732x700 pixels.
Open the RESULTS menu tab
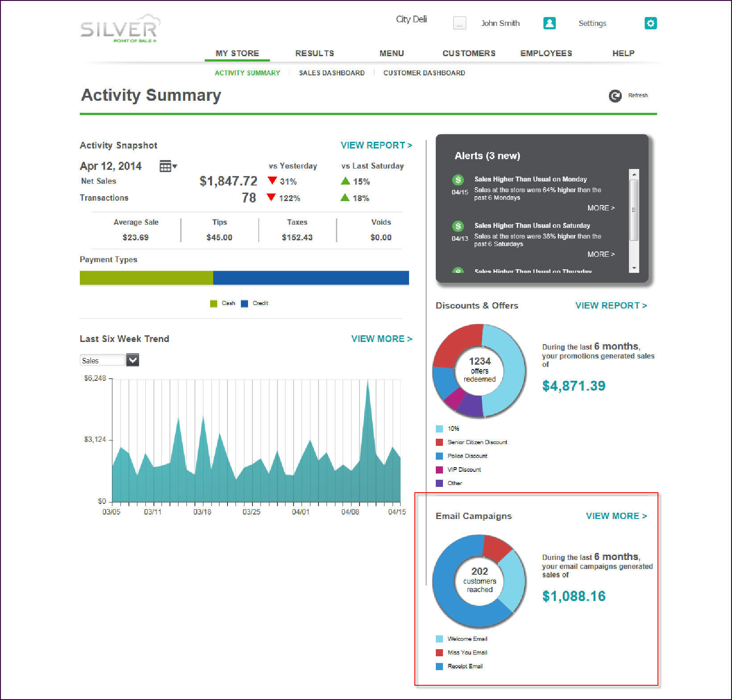tap(314, 54)
